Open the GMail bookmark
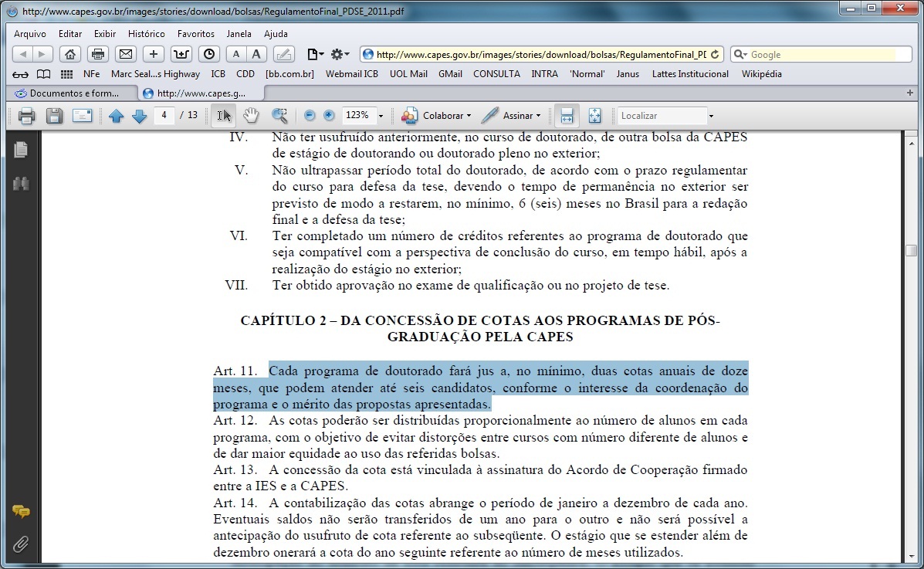The height and width of the screenshot is (569, 924). tap(450, 74)
